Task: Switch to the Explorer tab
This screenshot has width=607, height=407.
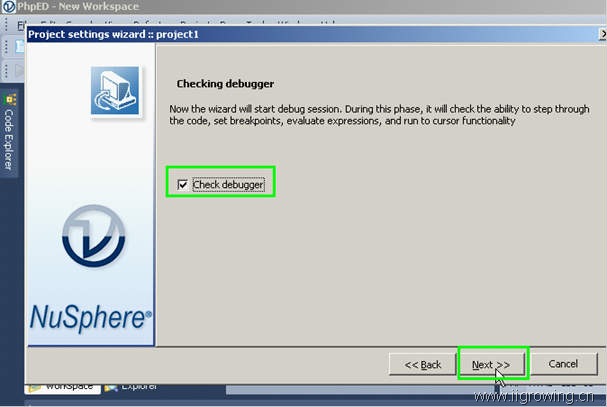Action: point(132,388)
